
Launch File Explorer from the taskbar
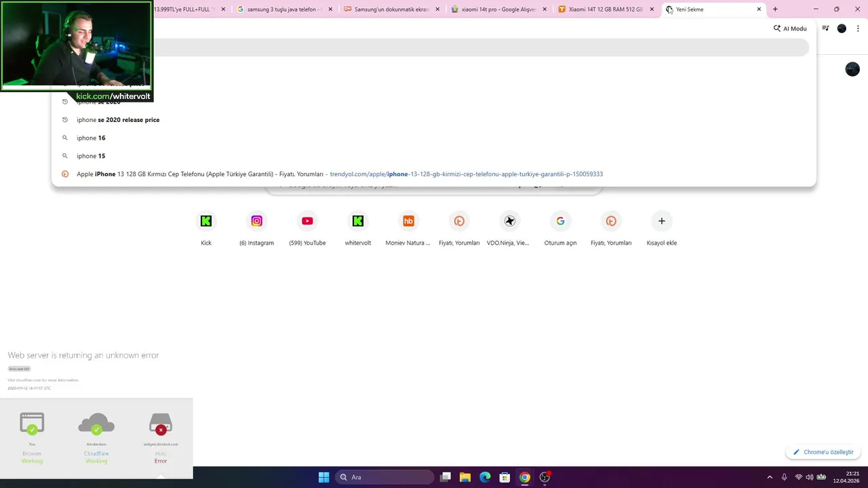[x=465, y=477]
